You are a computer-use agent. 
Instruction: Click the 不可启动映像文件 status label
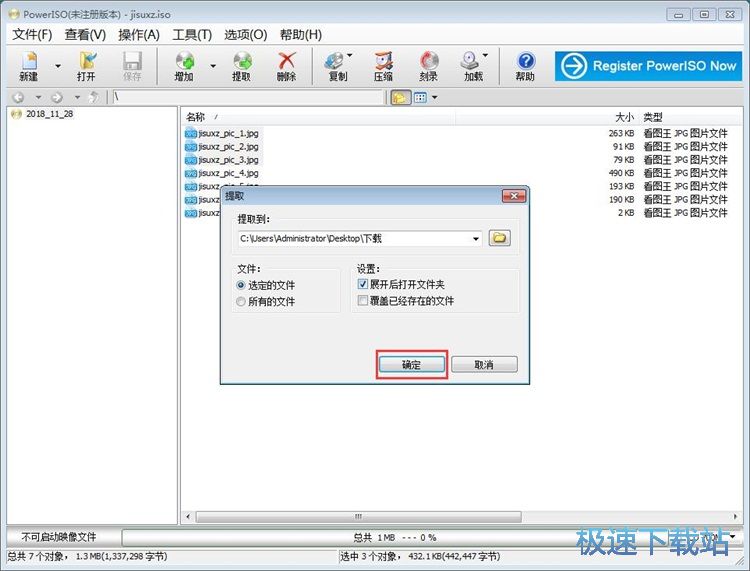(59, 538)
